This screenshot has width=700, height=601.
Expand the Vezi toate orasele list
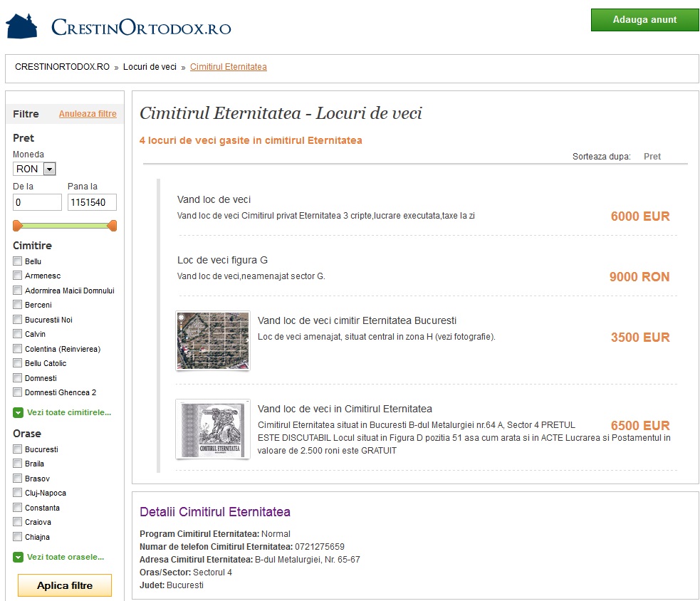(x=65, y=557)
